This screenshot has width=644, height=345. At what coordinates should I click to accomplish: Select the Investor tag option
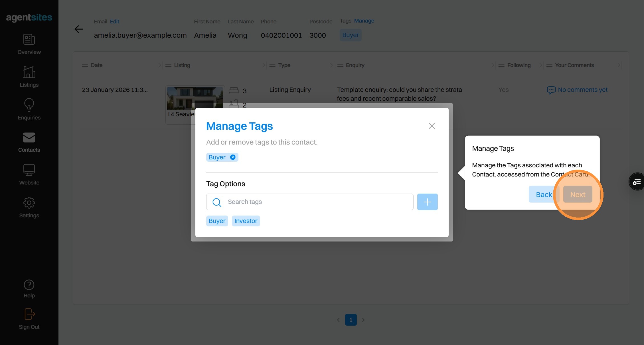pyautogui.click(x=246, y=221)
